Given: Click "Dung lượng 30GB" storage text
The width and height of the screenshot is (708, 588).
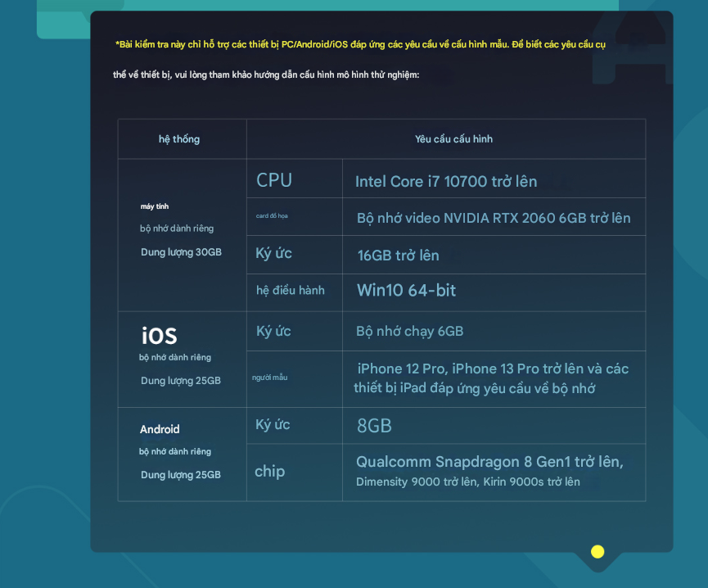Looking at the screenshot, I should pos(181,252).
